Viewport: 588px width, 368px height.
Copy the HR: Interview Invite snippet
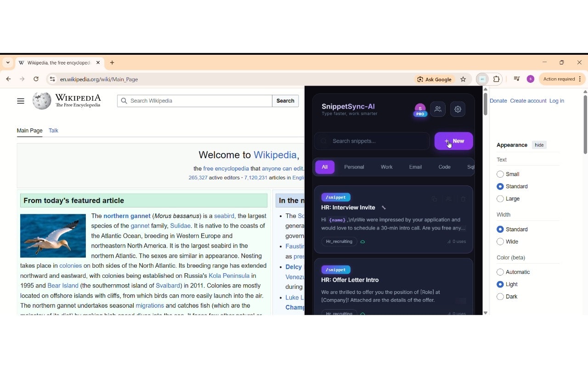(x=434, y=199)
